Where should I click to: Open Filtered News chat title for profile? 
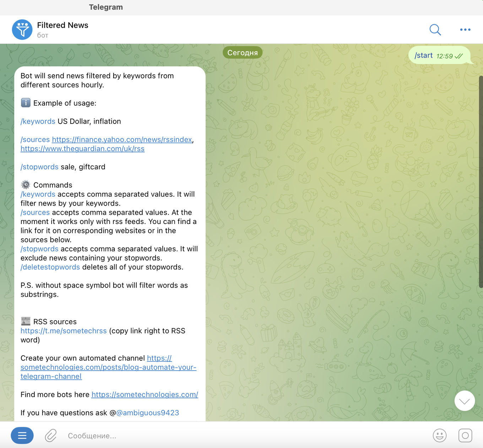pos(63,25)
